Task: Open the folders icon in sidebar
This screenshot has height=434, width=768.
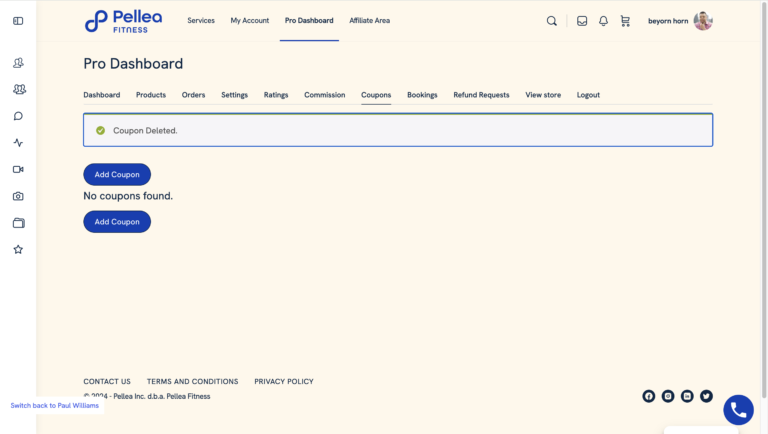Action: click(x=19, y=223)
